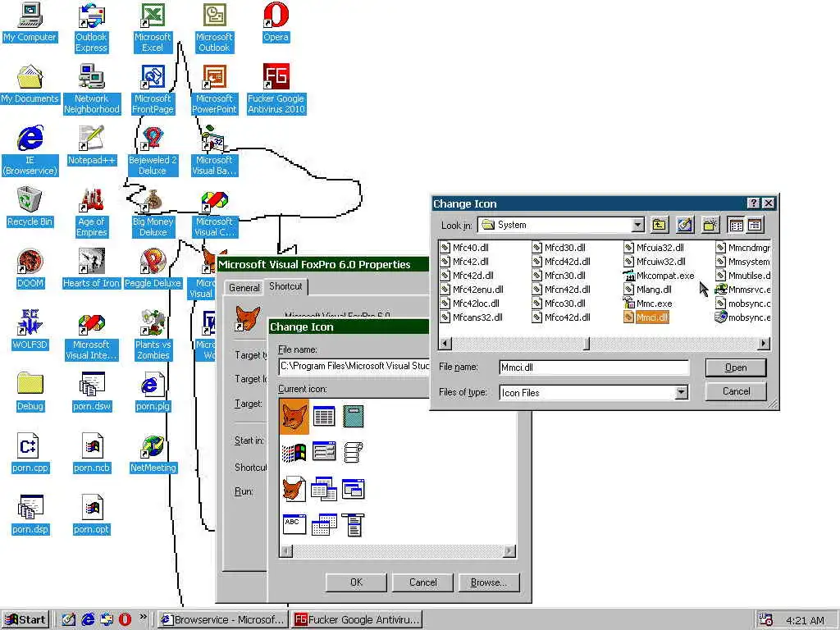
Task: Click left arrow of file list scrollbar
Action: coord(445,344)
